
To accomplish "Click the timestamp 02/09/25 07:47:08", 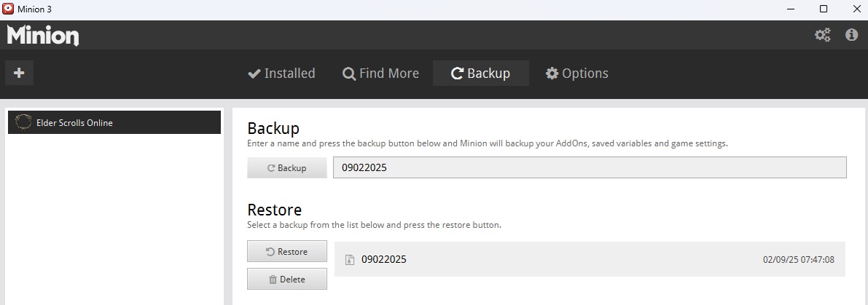I will (x=798, y=260).
